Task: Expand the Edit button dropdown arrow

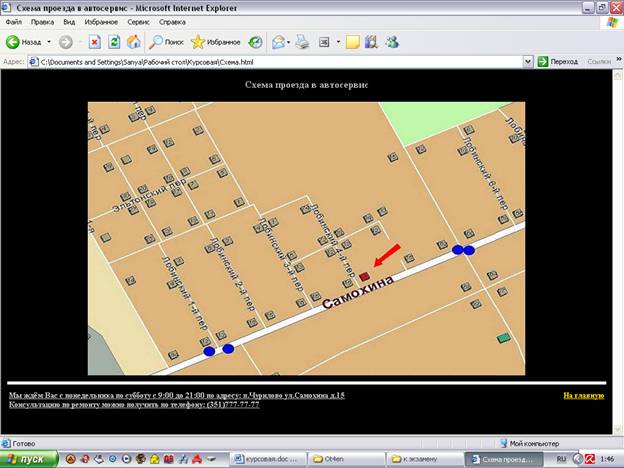Action: (x=338, y=42)
